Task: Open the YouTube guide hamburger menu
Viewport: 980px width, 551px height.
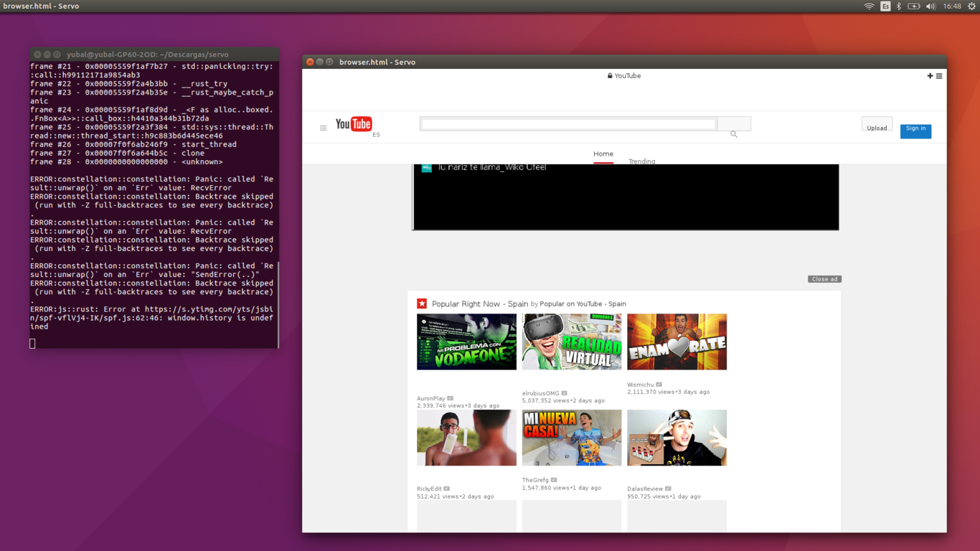Action: pos(324,127)
